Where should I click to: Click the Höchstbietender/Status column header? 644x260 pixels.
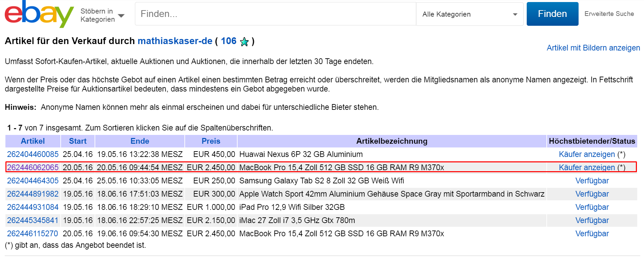pos(592,141)
